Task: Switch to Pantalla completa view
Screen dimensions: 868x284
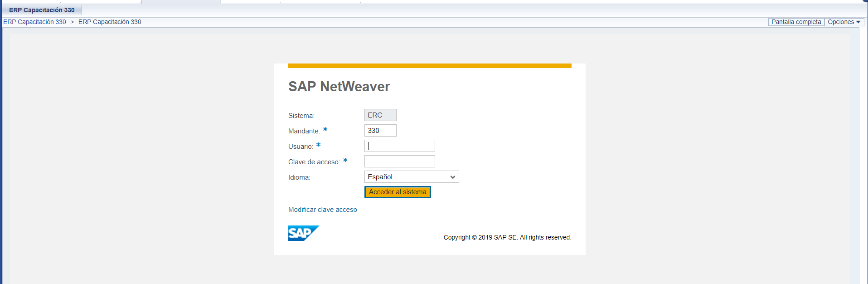Action: (796, 22)
